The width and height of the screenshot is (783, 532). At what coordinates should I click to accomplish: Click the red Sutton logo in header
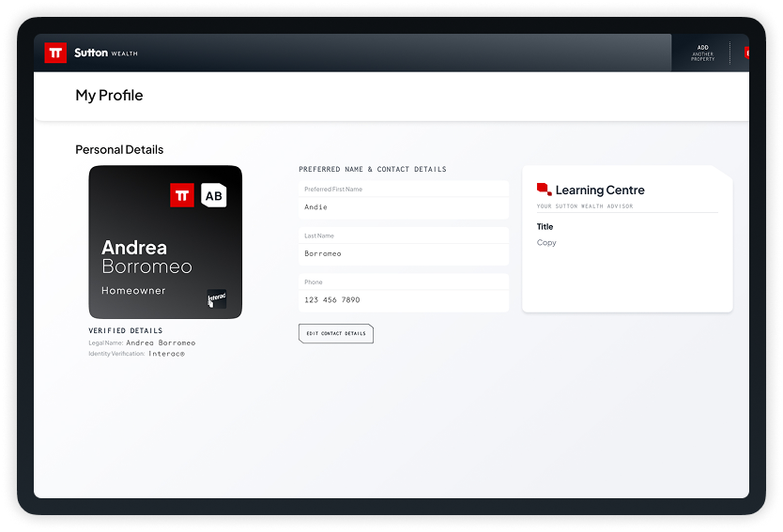(x=55, y=53)
